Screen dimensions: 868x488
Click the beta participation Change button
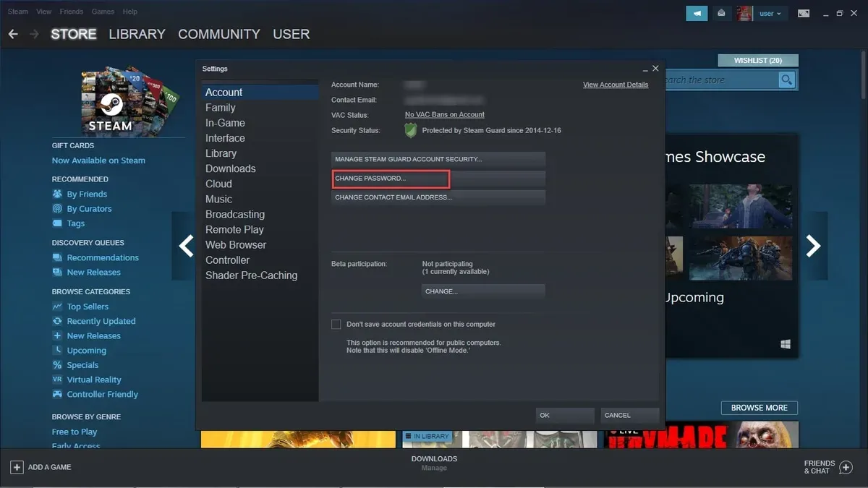tap(483, 291)
